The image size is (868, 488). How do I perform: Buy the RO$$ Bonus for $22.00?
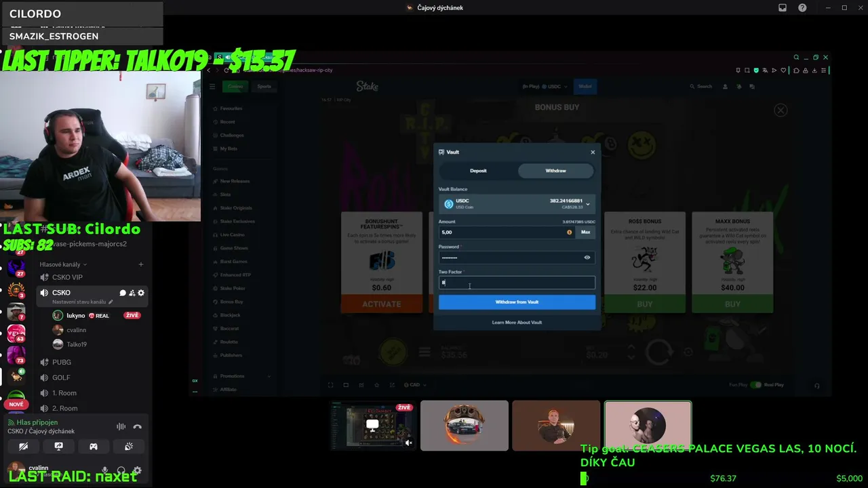[644, 304]
